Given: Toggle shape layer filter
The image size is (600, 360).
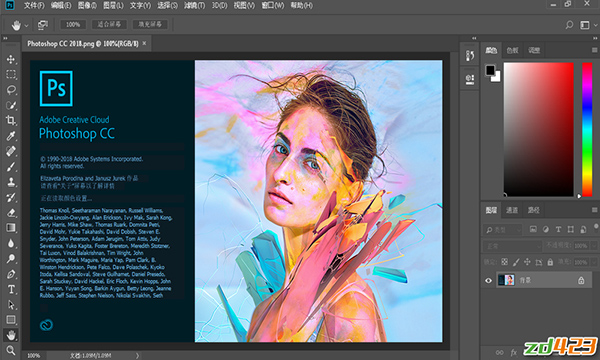Looking at the screenshot, I should [x=571, y=229].
